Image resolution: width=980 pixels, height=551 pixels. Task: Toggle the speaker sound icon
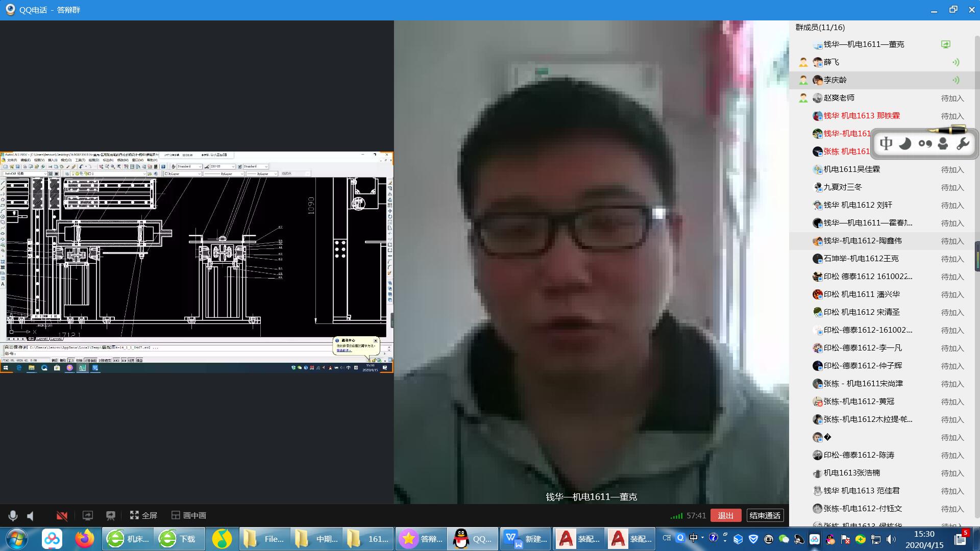[31, 516]
